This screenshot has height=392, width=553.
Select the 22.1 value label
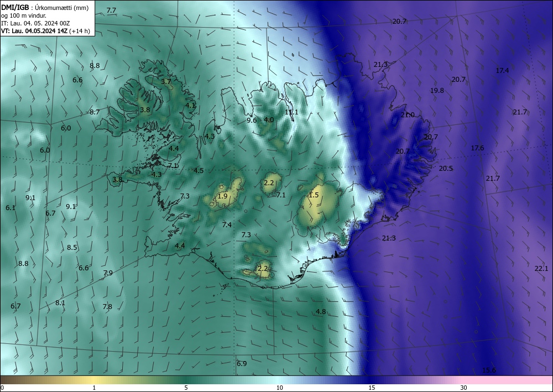pyautogui.click(x=541, y=269)
